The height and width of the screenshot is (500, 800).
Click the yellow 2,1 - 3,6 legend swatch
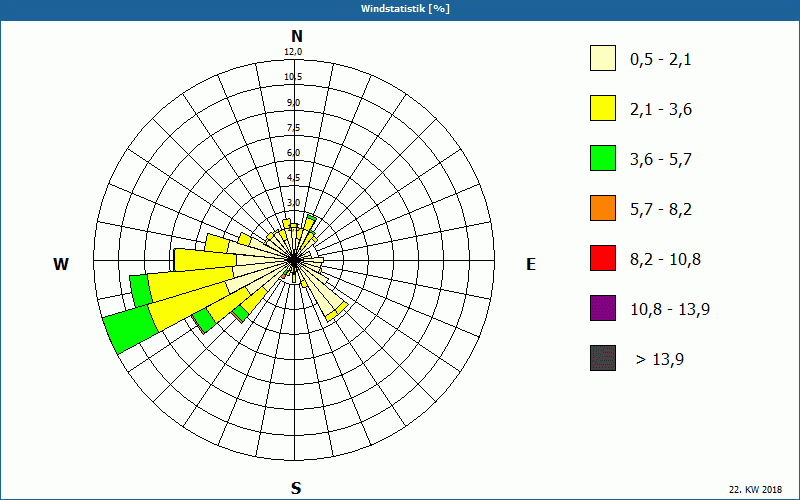[x=603, y=108]
